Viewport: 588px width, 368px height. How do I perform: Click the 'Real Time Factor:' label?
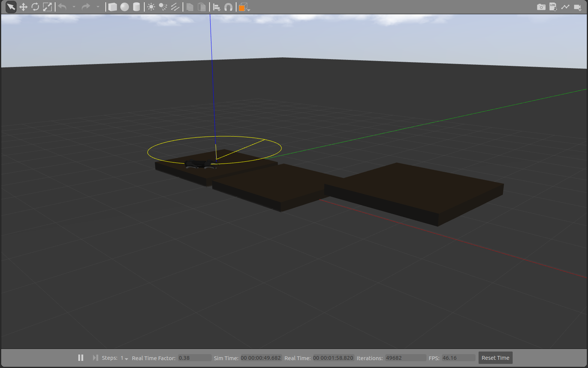point(154,358)
